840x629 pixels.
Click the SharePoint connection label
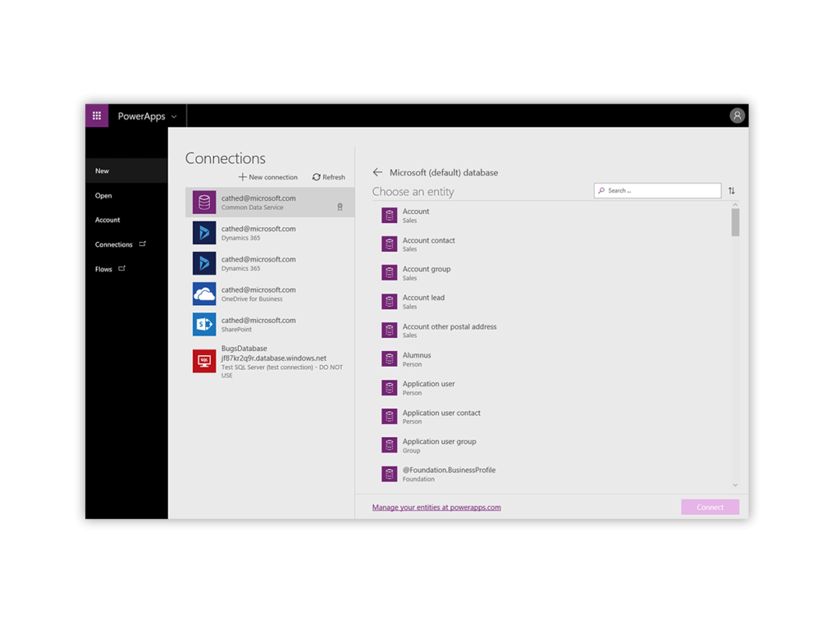tap(236, 330)
